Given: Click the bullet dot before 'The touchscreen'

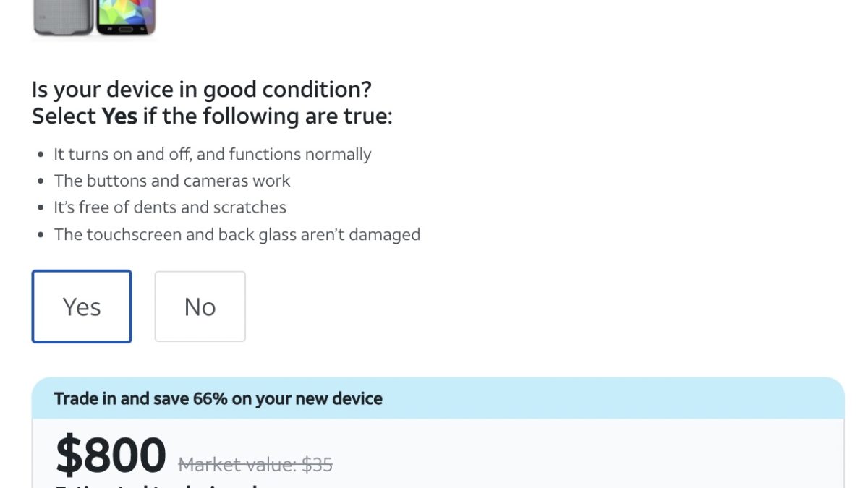Looking at the screenshot, I should [x=40, y=235].
